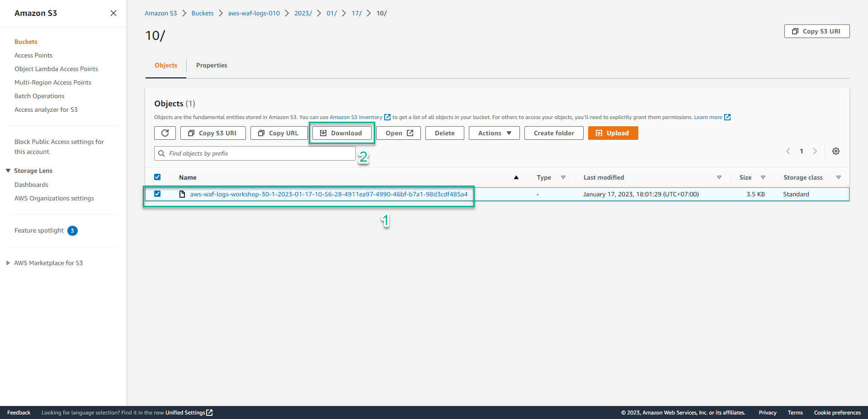This screenshot has width=868, height=419.
Task: Click the refresh objects icon button
Action: tap(165, 133)
